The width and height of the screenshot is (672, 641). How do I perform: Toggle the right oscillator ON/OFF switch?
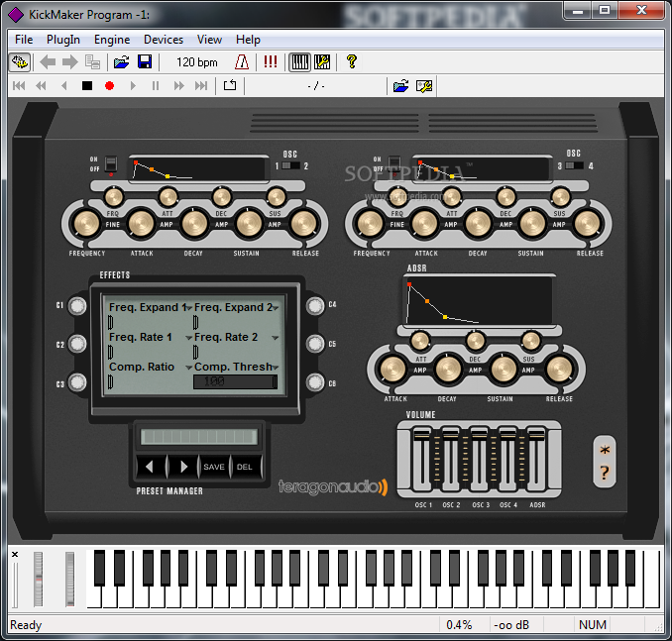(393, 164)
